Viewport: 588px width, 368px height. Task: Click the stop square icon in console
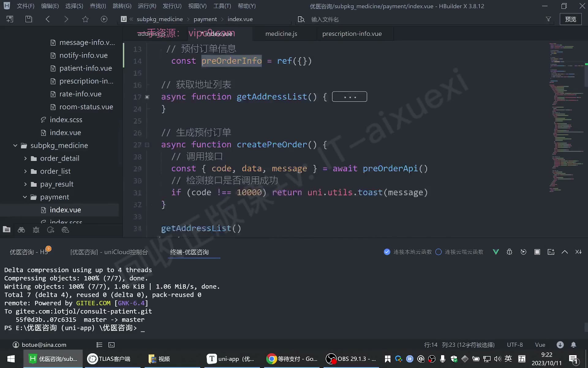[x=537, y=252]
